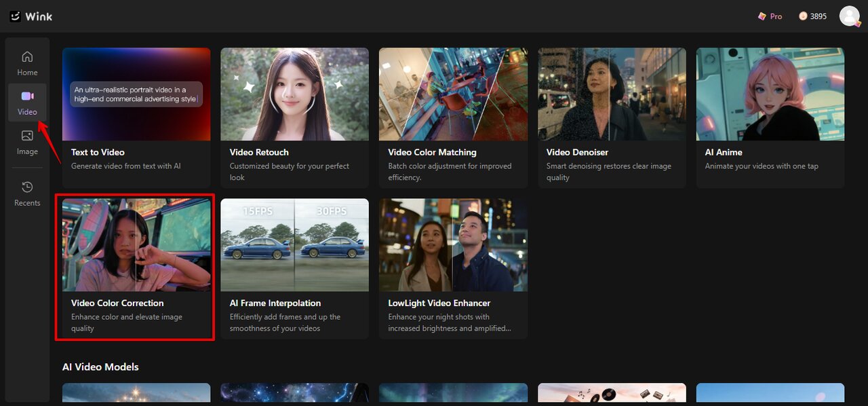
Task: Select the AI Frame Interpolation thumbnail
Action: tap(294, 245)
